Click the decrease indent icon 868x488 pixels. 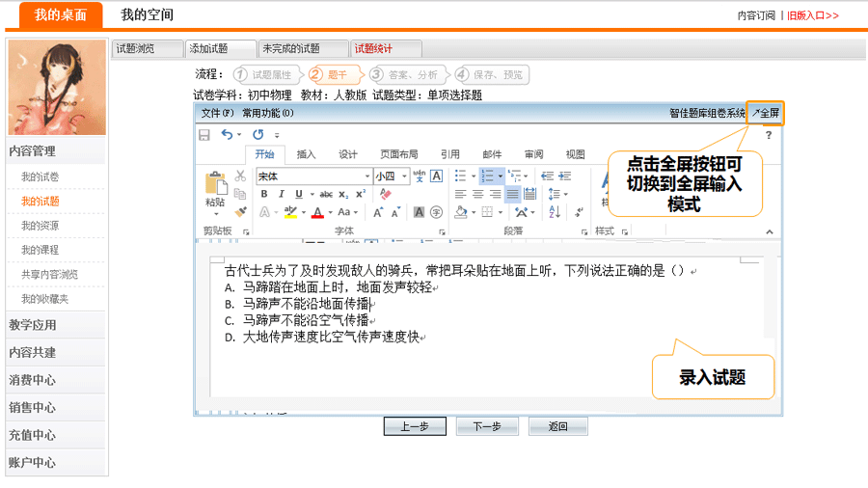pyautogui.click(x=547, y=176)
